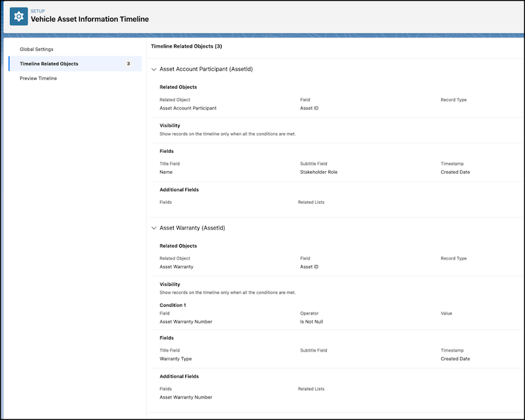Click Asset ID field under Asset Account Participant
The image size is (525, 420).
click(309, 108)
